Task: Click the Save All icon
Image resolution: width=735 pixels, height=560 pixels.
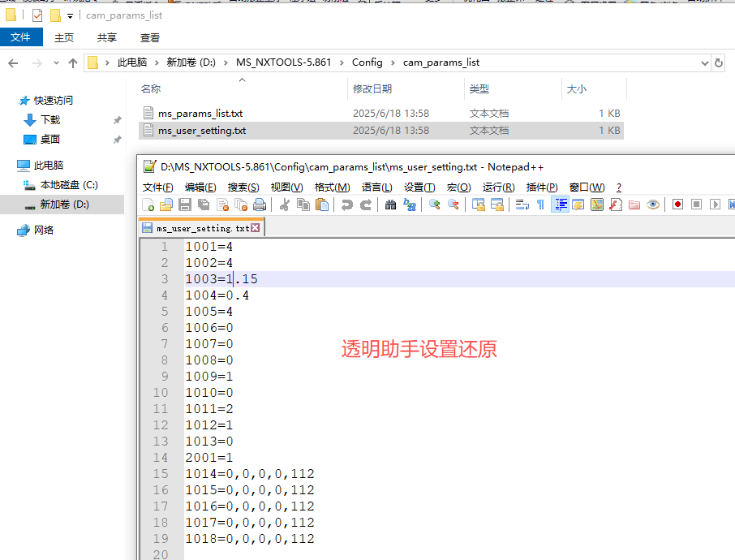Action: [x=204, y=205]
